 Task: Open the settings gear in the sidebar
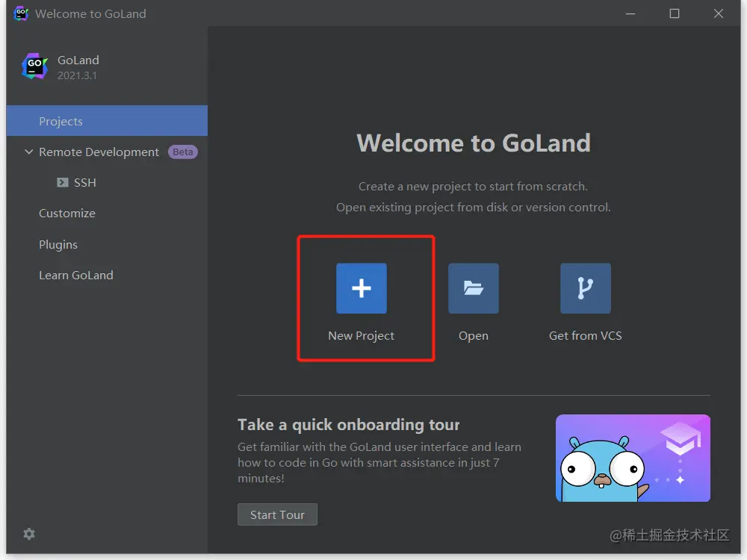[29, 534]
